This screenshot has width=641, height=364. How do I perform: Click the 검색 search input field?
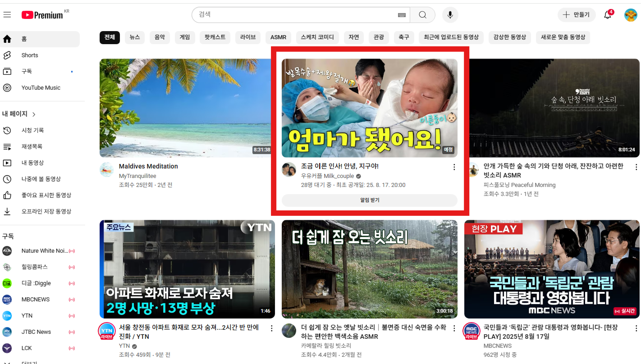(295, 15)
